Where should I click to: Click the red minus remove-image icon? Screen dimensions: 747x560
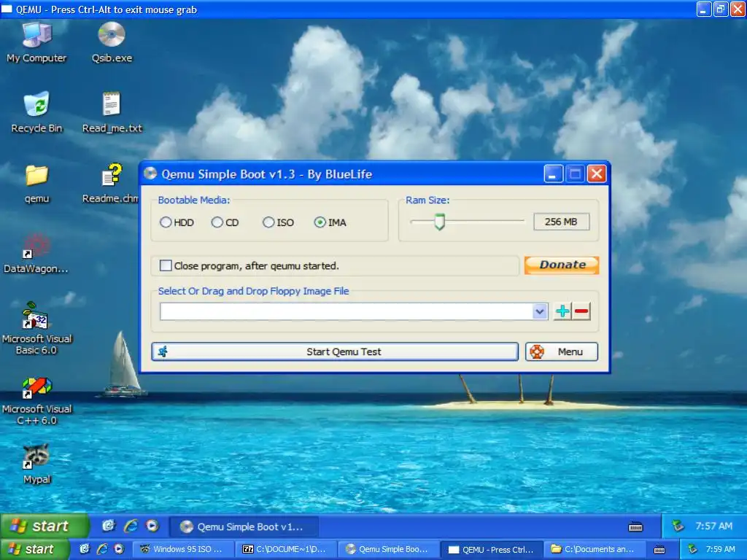pyautogui.click(x=581, y=311)
